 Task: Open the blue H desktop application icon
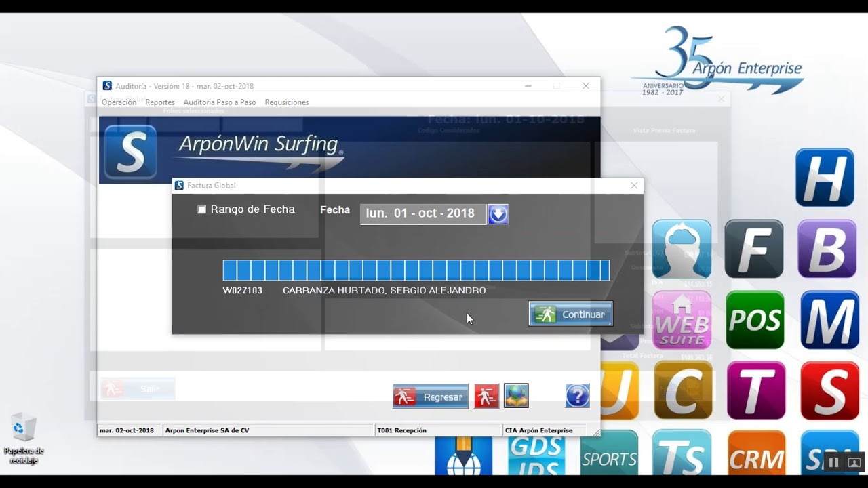click(x=825, y=178)
